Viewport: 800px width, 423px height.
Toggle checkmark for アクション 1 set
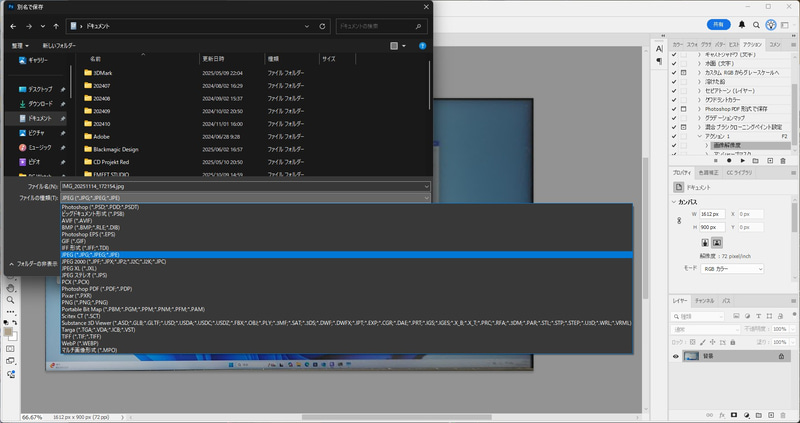pyautogui.click(x=674, y=137)
